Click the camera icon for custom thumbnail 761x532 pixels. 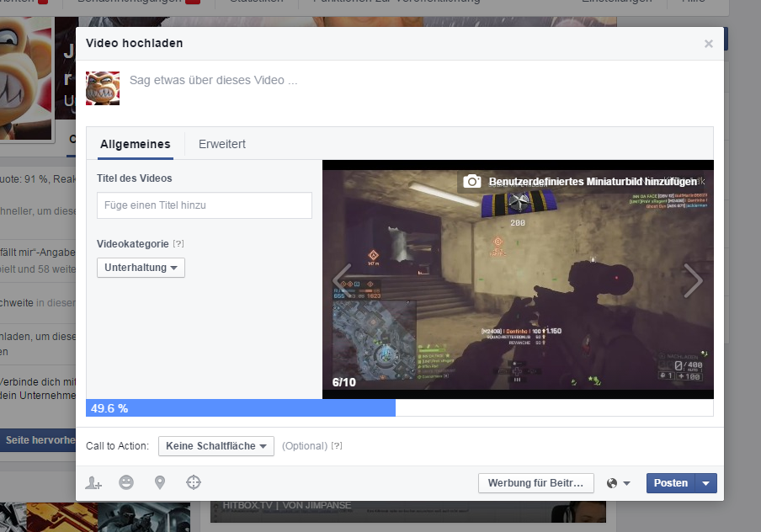pyautogui.click(x=471, y=182)
